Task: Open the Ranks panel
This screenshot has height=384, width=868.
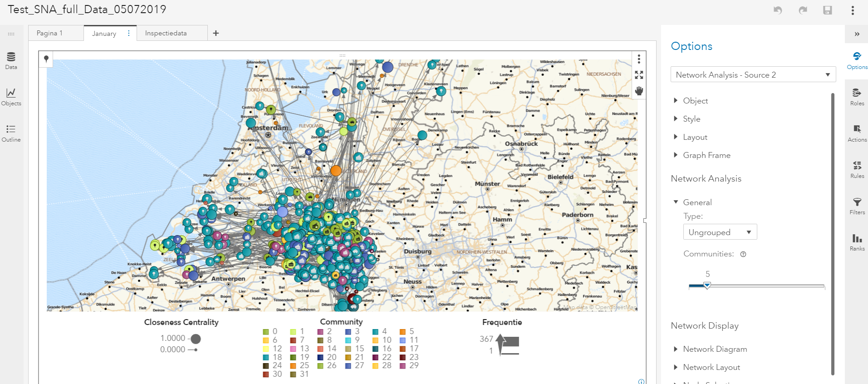Action: click(857, 242)
